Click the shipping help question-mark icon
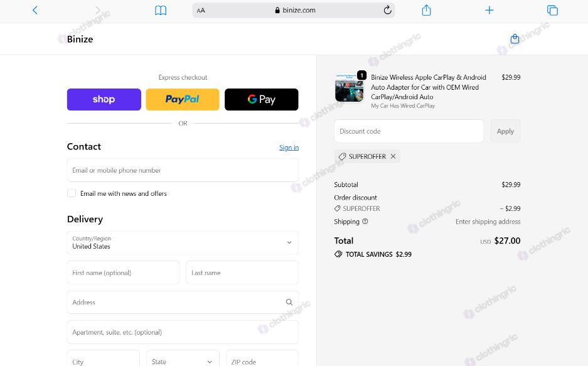Screen dimensions: 588x366 click(365, 221)
